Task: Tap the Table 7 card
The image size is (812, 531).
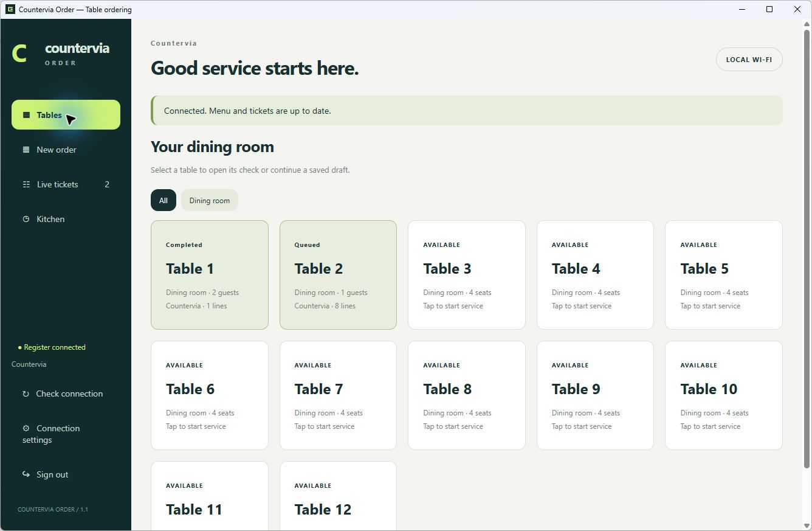Action: point(338,395)
